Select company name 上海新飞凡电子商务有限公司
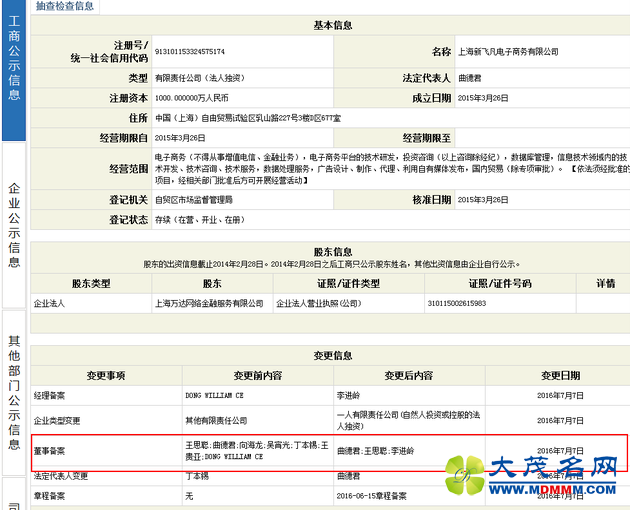Screen dimensions: 630x510 (508, 51)
